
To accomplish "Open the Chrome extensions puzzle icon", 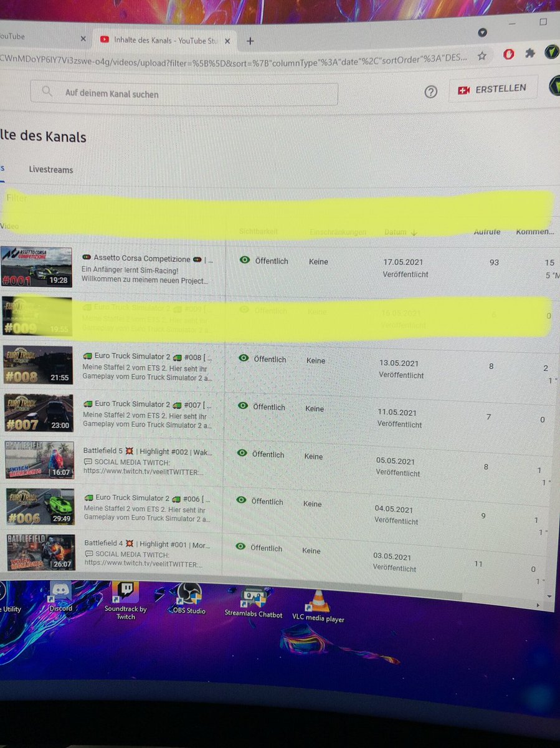I will [x=530, y=53].
